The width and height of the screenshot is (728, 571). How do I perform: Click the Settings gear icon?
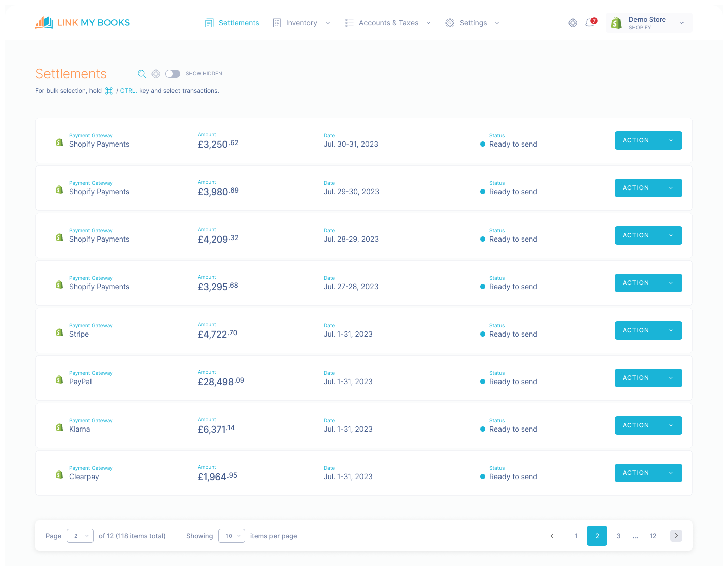(450, 23)
